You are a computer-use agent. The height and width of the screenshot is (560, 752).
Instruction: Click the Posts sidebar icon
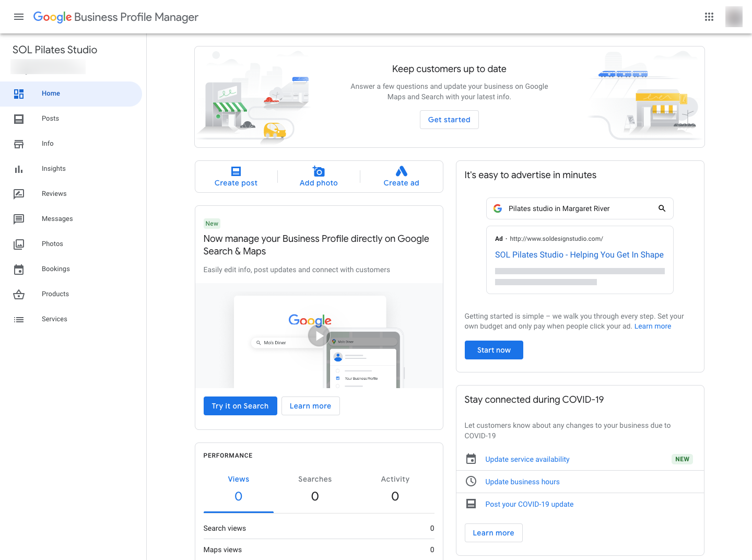pyautogui.click(x=19, y=119)
